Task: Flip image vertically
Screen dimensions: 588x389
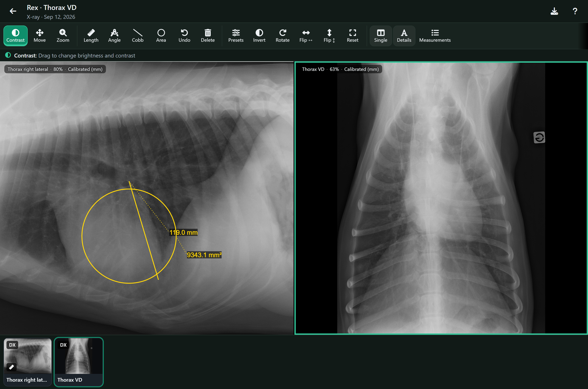Action: pyautogui.click(x=329, y=36)
